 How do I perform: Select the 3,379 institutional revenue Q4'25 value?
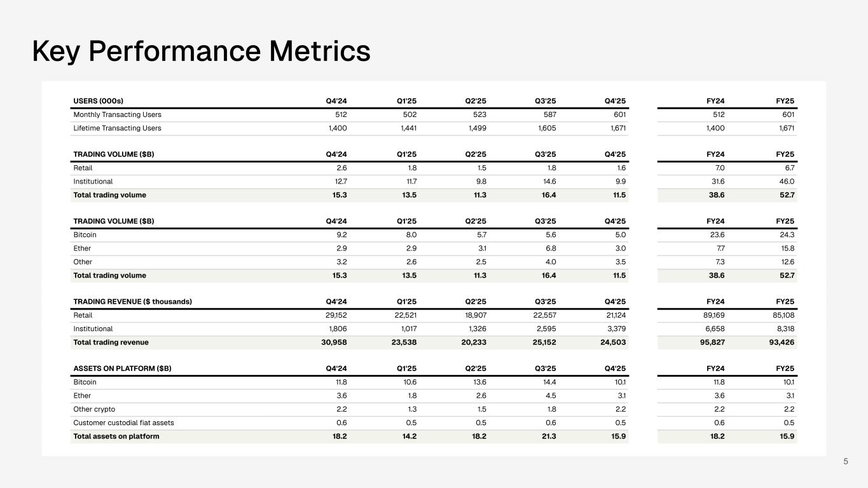tap(614, 329)
